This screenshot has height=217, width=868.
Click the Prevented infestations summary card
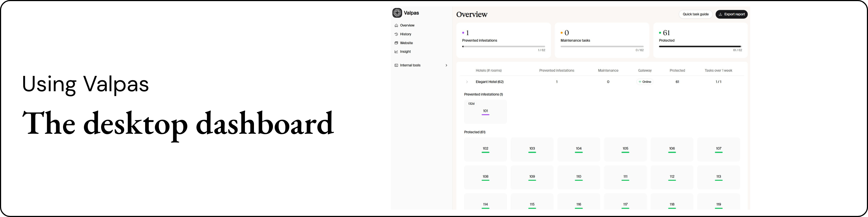click(x=503, y=40)
